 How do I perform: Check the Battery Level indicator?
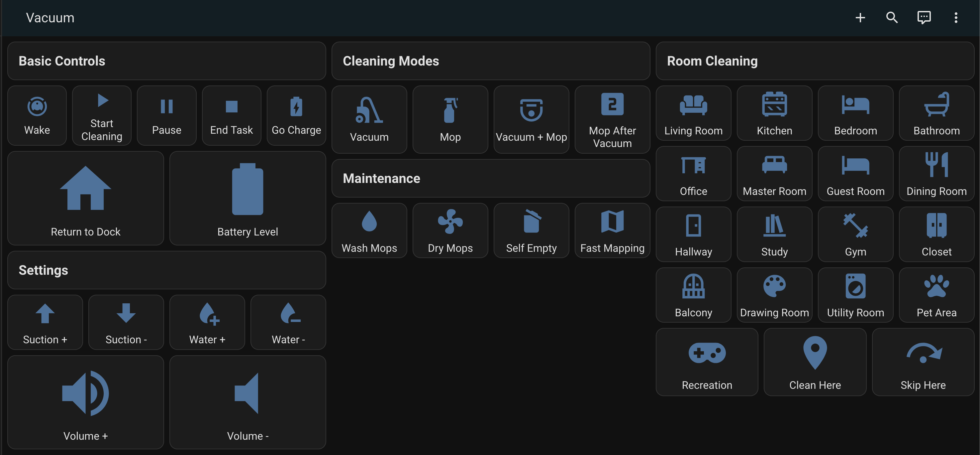tap(247, 198)
